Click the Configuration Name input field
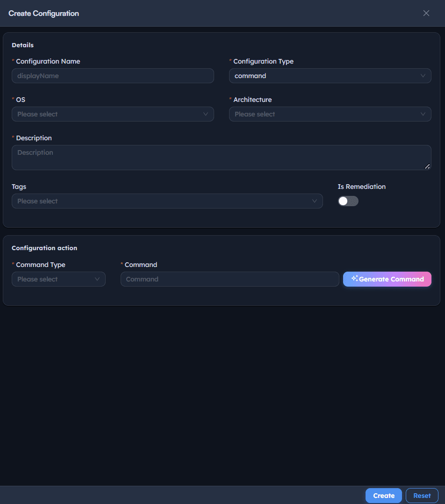Screen dimensions: 445x504 coord(113,76)
